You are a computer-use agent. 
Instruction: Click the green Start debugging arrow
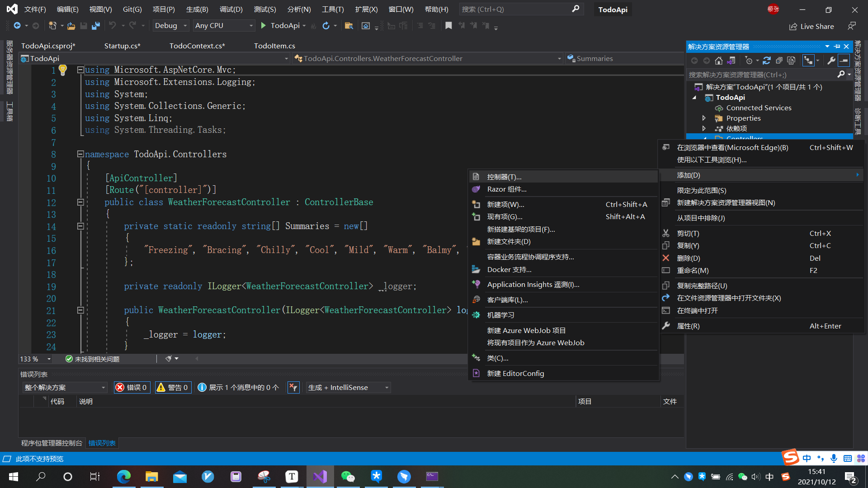264,26
